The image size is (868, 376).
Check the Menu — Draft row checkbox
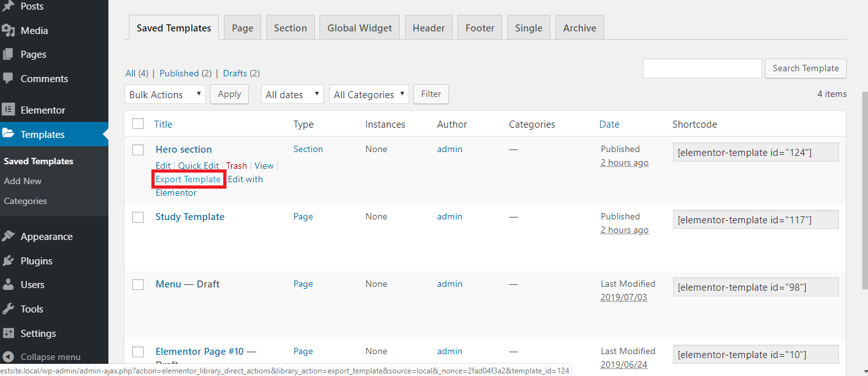(x=138, y=284)
